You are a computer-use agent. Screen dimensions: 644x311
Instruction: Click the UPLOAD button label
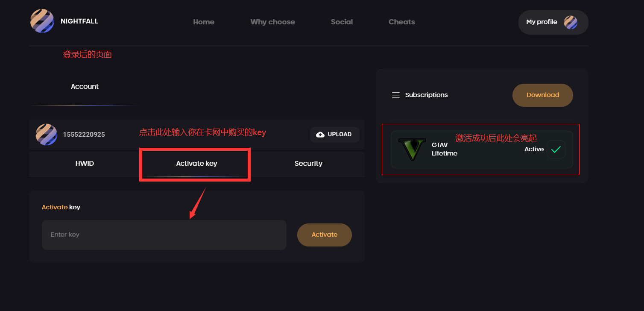pyautogui.click(x=340, y=135)
